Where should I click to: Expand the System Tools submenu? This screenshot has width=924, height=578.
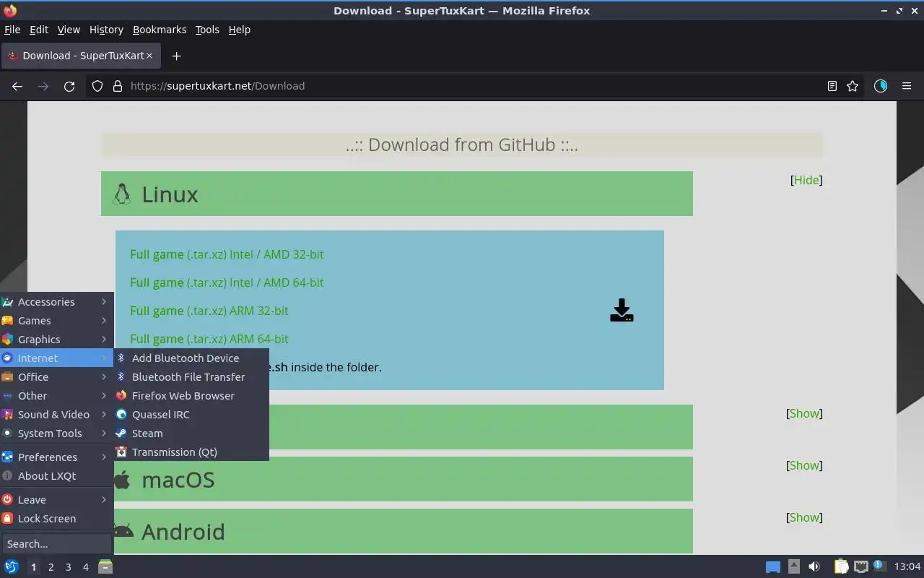point(56,433)
